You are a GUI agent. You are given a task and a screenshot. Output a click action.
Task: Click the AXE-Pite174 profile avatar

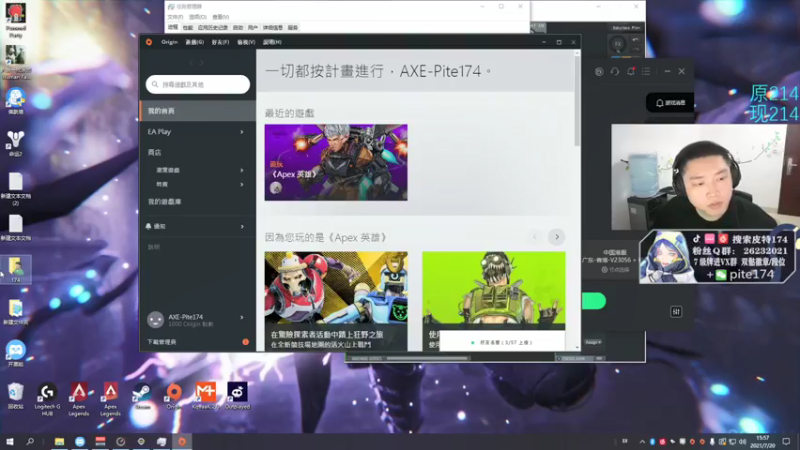click(x=156, y=320)
